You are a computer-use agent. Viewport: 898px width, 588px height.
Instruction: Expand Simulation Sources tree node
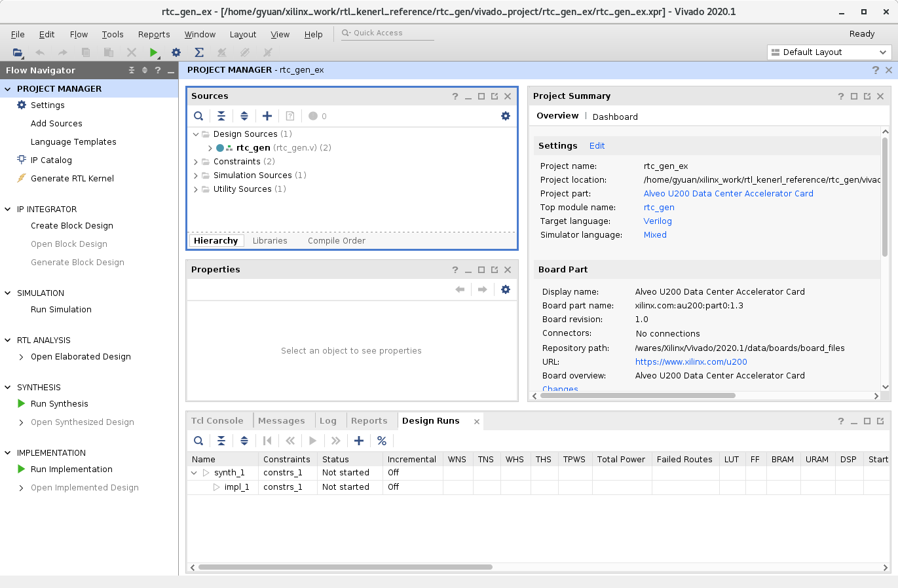pos(196,175)
